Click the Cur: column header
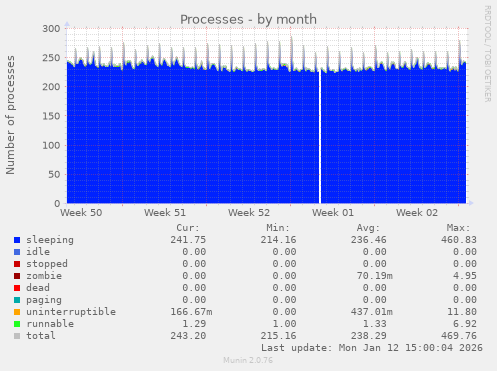This screenshot has width=497, height=371. pyautogui.click(x=188, y=228)
